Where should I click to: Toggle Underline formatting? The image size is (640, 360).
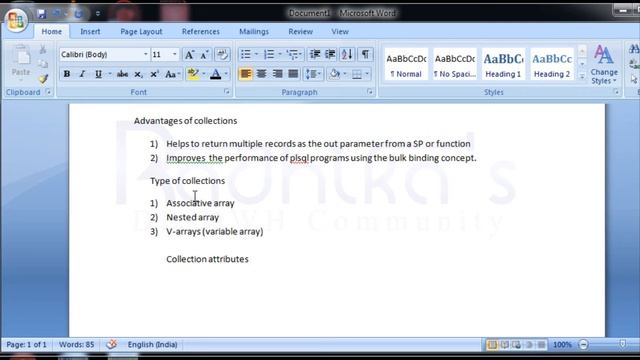(98, 74)
